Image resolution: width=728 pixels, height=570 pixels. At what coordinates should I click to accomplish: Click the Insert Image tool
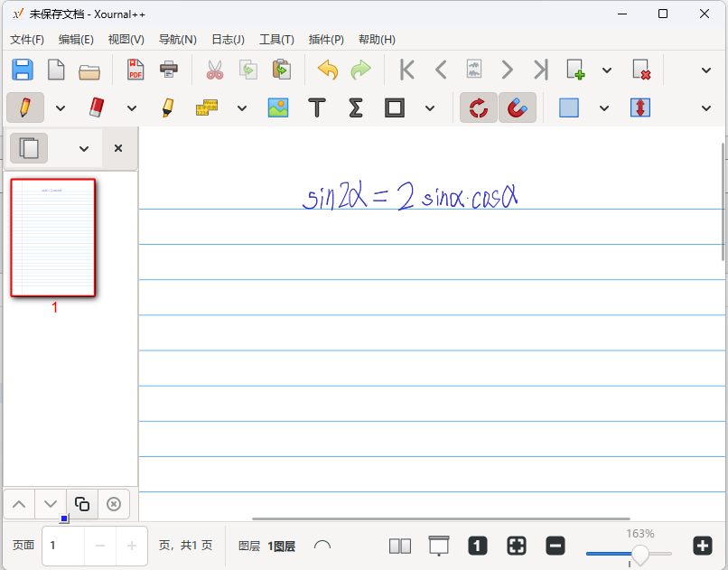[x=277, y=107]
